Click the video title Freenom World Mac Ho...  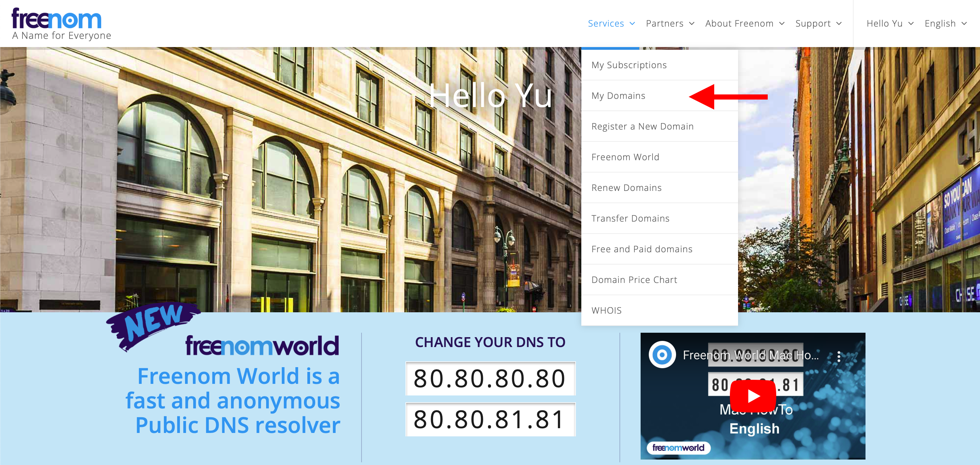coord(750,356)
